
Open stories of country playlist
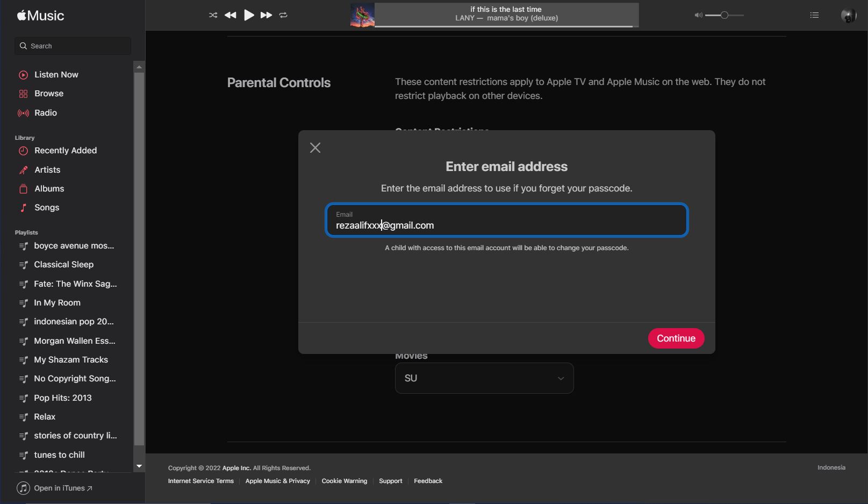click(x=75, y=436)
